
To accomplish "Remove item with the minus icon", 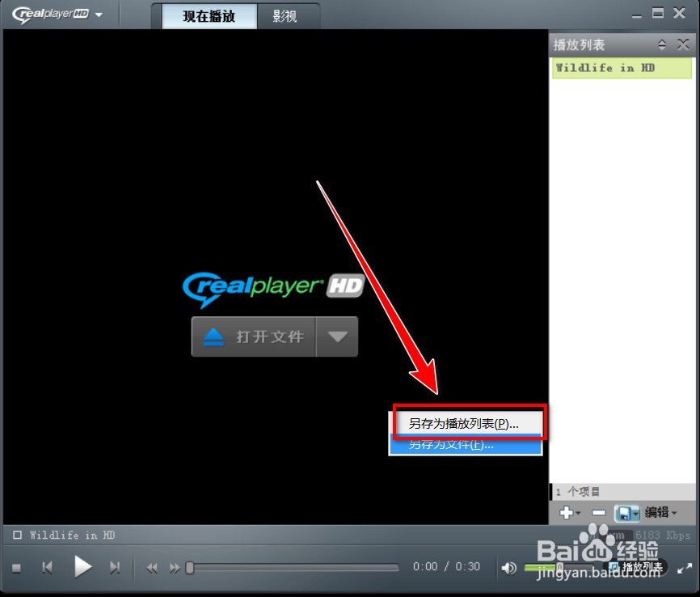I will point(599,513).
